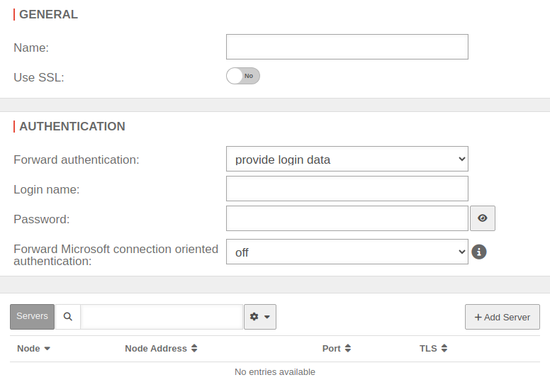Click the Login name field
Screen dimensions: 550x392
click(x=347, y=189)
